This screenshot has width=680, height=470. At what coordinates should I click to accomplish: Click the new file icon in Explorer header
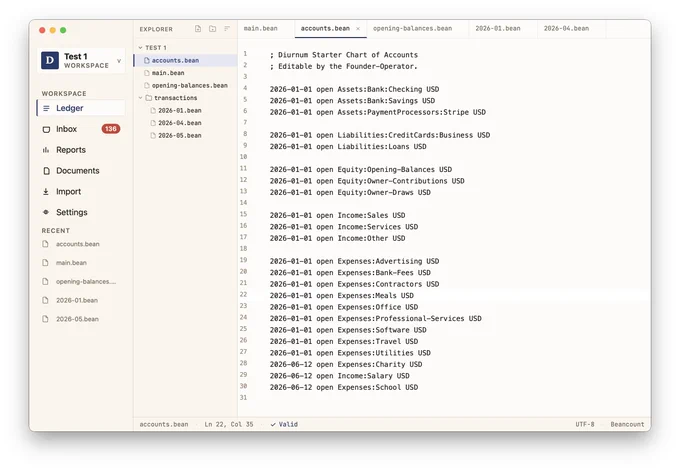198,29
